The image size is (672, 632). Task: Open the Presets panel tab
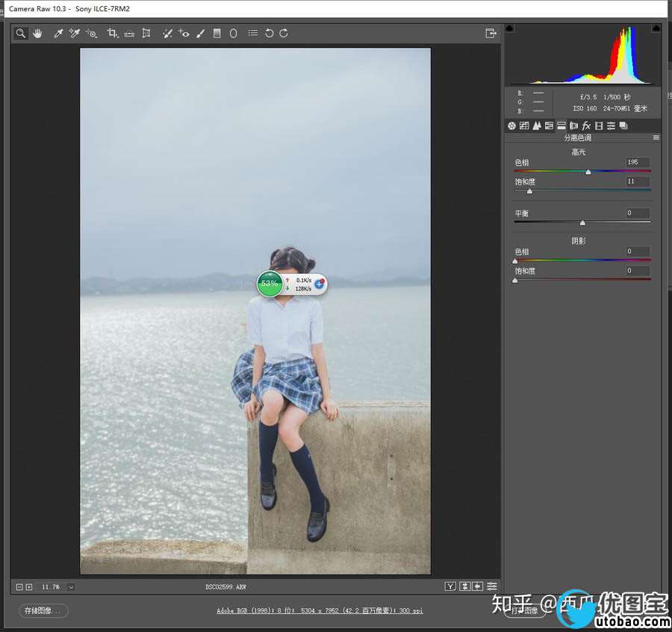(x=611, y=126)
